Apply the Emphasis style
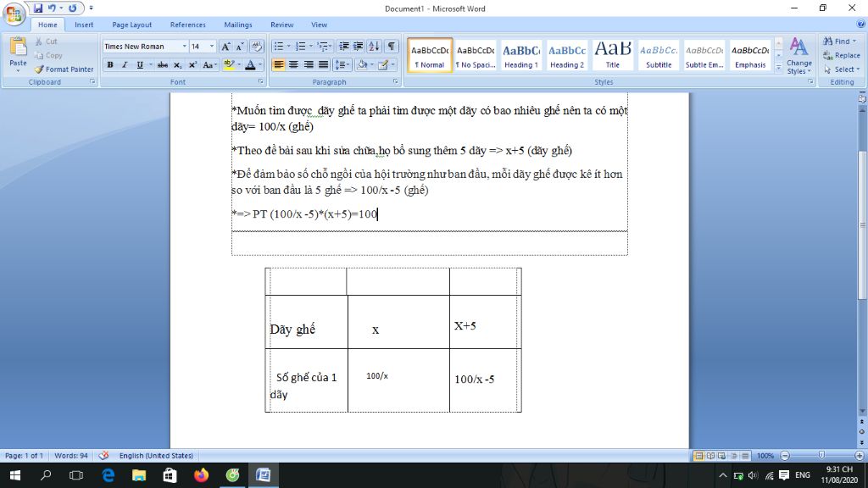 (750, 55)
